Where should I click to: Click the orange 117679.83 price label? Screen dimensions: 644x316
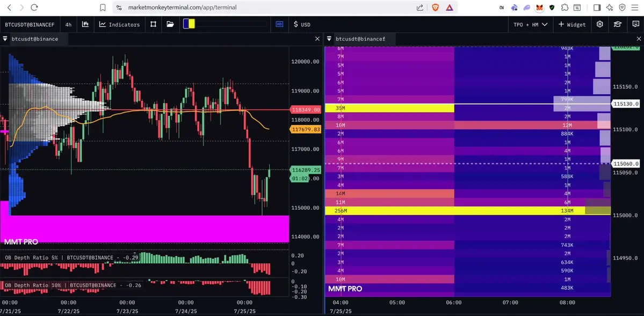coord(306,129)
